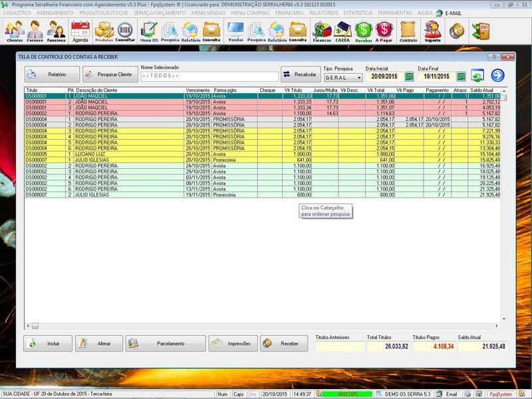Select JULIO IGLESIAS row dated 19/11/2015
Screen dimensions: 532x399
262,195
